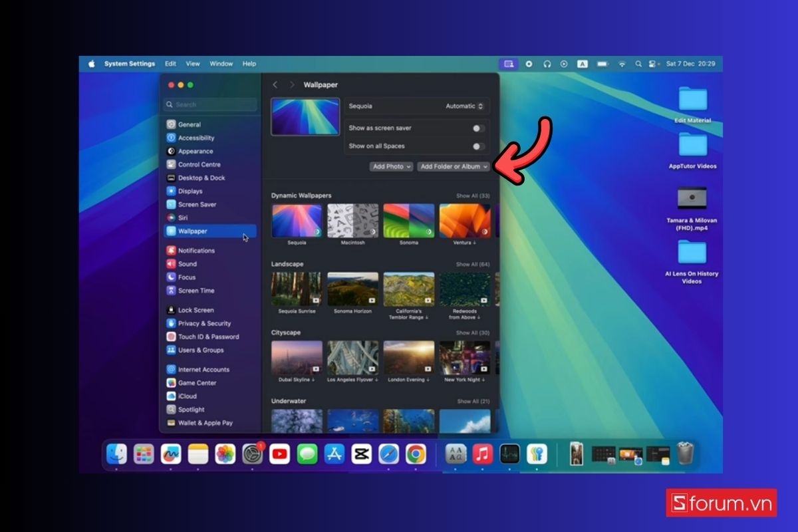This screenshot has height=532, width=798.
Task: Select the Sequoia Sunrise landscape wallpaper
Action: pos(297,289)
